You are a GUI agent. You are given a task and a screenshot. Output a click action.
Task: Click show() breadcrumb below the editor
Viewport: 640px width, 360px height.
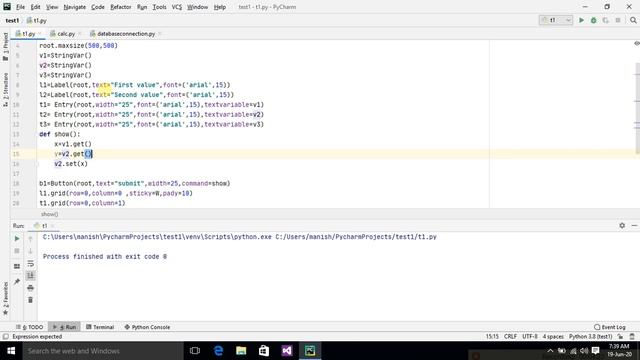click(x=49, y=214)
